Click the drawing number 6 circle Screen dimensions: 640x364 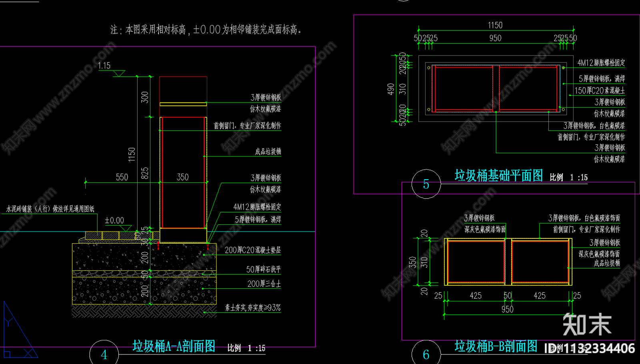[426, 354]
